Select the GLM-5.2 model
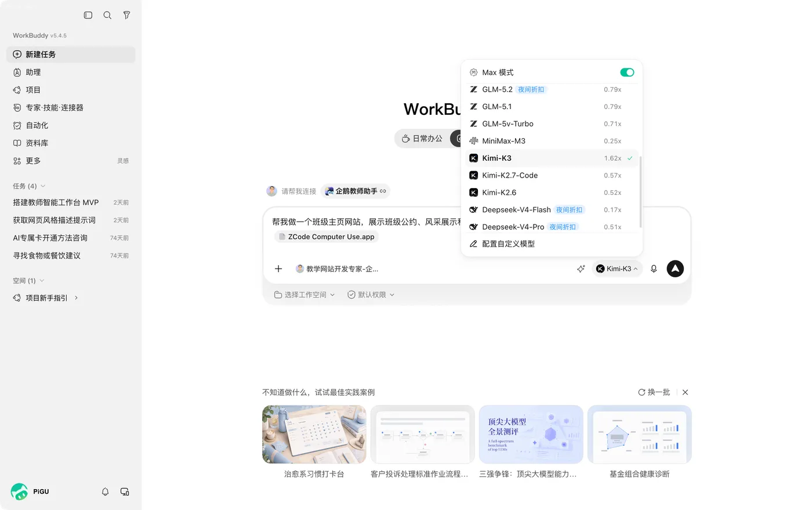The image size is (812, 510). click(552, 89)
